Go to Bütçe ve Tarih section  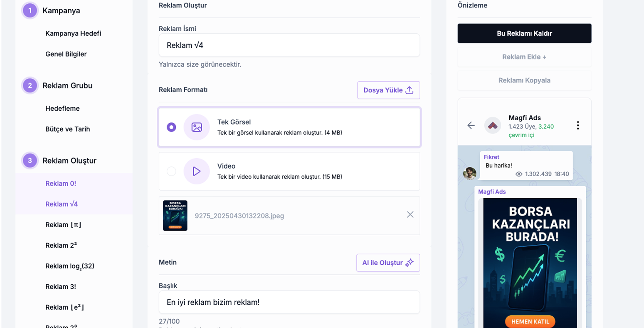(x=68, y=129)
